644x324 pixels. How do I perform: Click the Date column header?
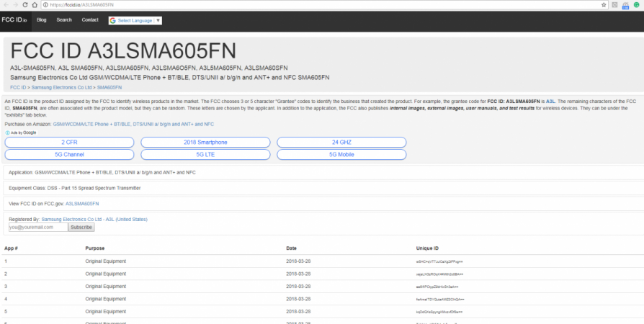(x=291, y=248)
